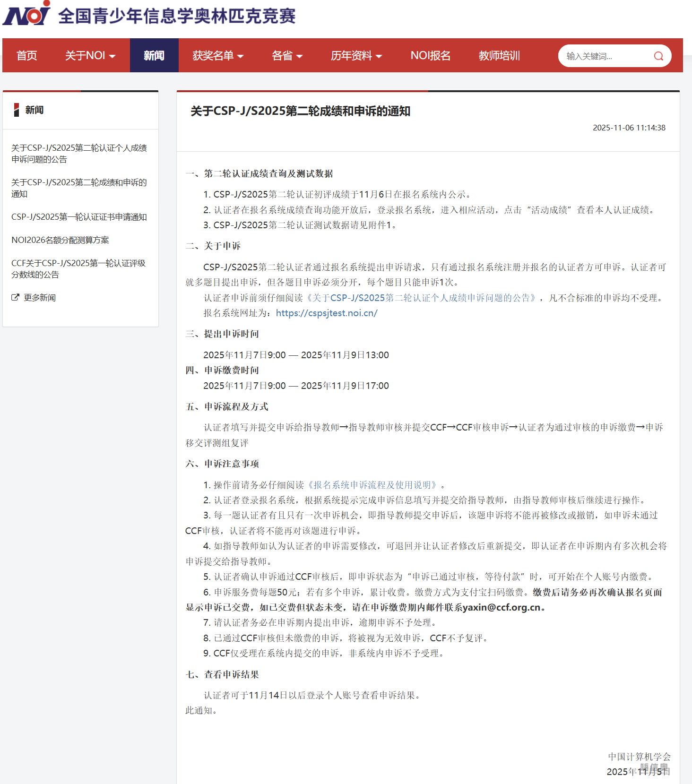Select the 各省 menu label
The height and width of the screenshot is (784, 692).
point(282,55)
